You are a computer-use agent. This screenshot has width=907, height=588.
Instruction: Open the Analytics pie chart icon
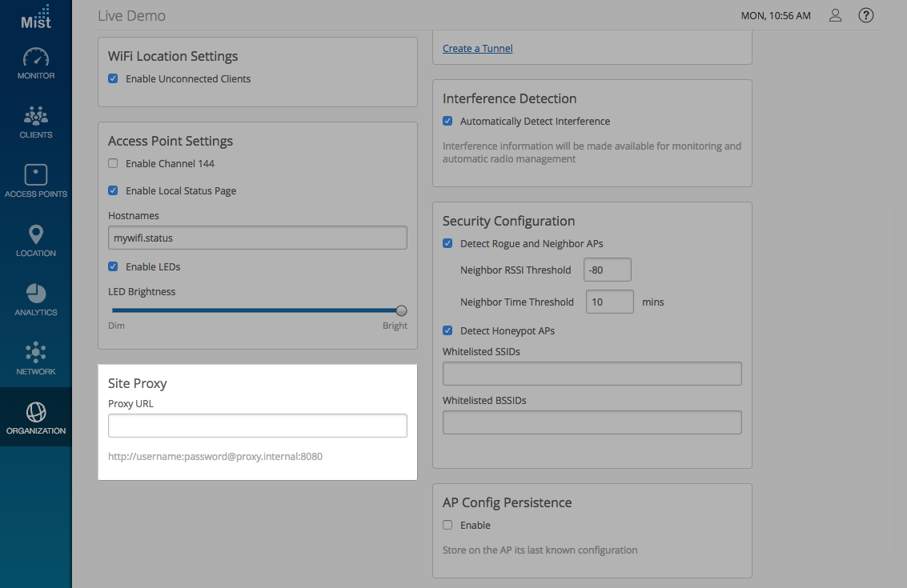click(x=36, y=300)
